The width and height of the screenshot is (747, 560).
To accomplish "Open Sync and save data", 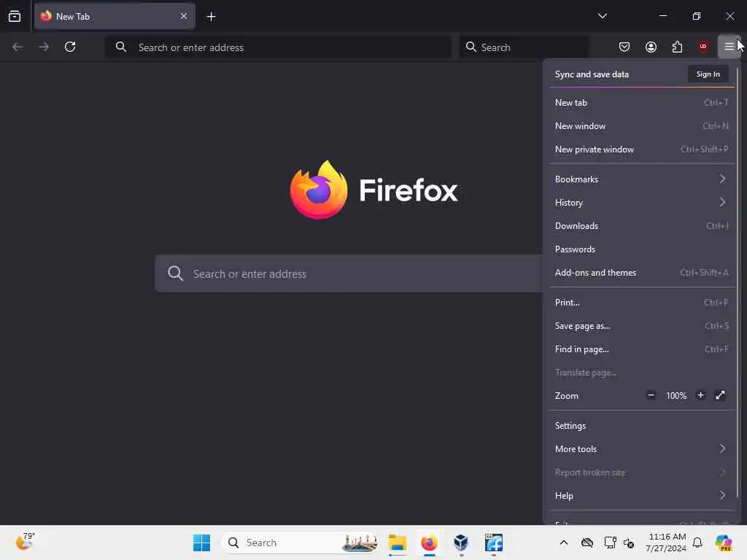I will (592, 74).
